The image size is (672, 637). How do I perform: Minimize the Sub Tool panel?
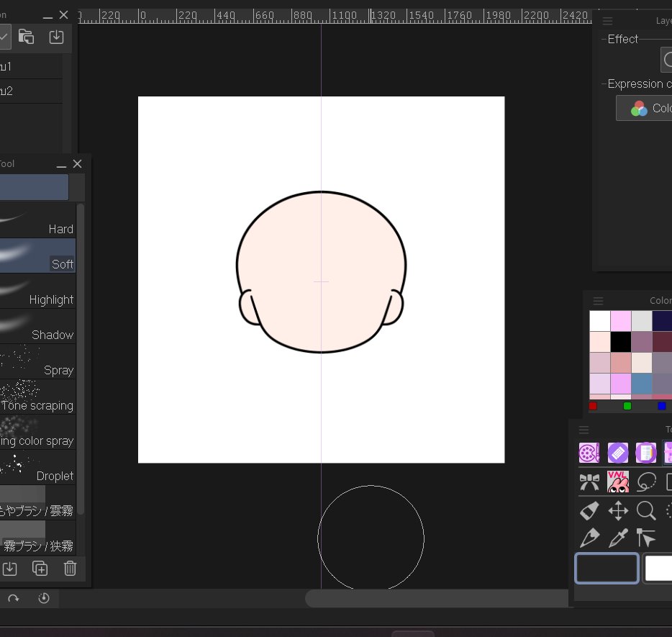coord(61,165)
